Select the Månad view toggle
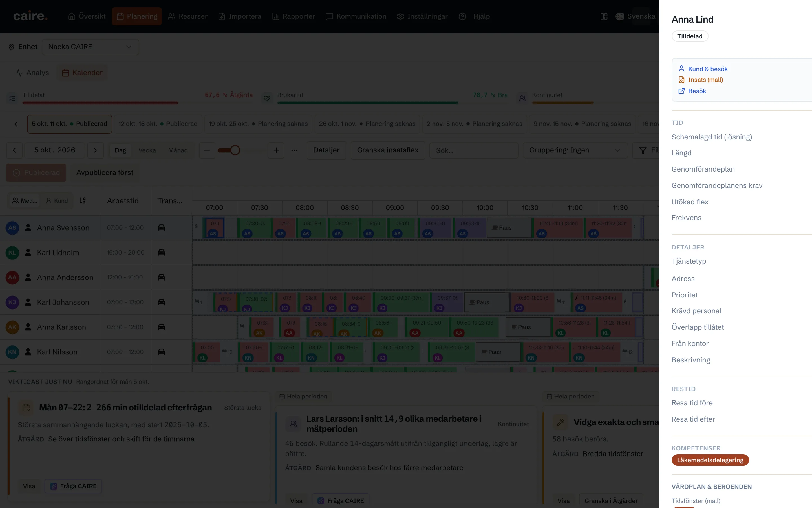The image size is (812, 508). pos(178,150)
